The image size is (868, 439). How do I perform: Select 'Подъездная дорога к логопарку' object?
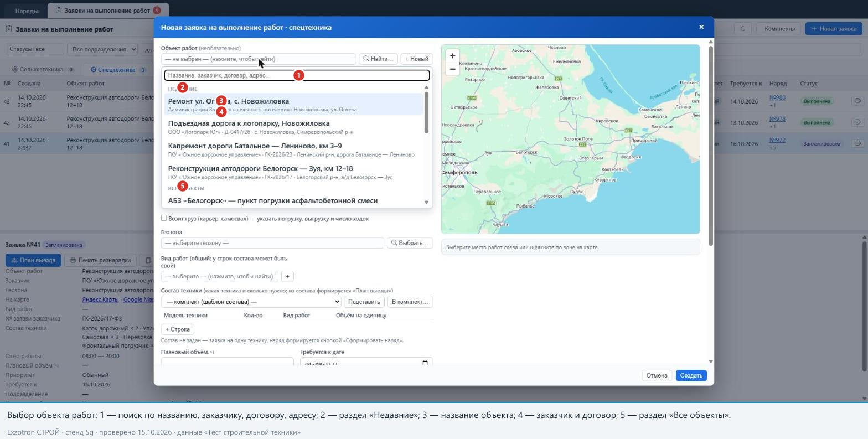point(294,127)
